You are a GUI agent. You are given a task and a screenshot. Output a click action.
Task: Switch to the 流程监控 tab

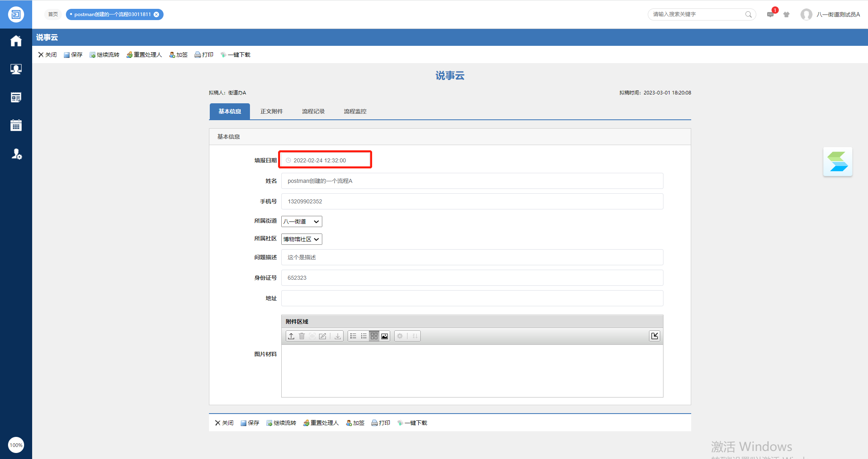point(355,111)
